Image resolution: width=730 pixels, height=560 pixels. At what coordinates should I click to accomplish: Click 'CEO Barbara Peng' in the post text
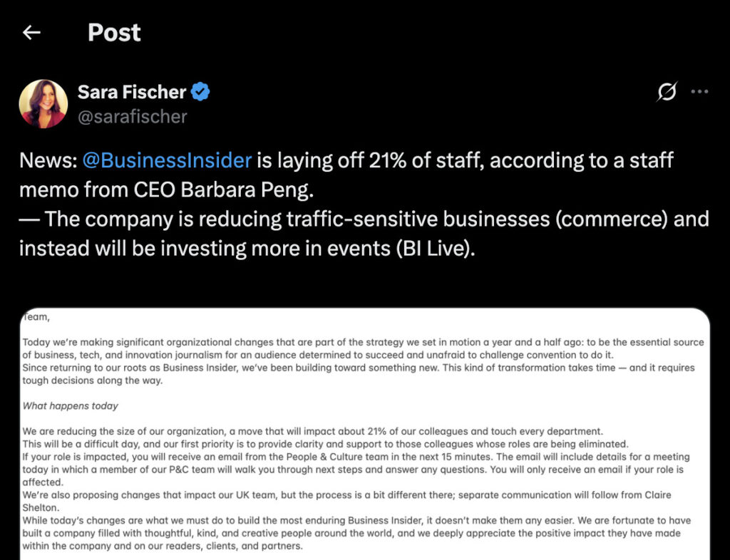pos(223,190)
